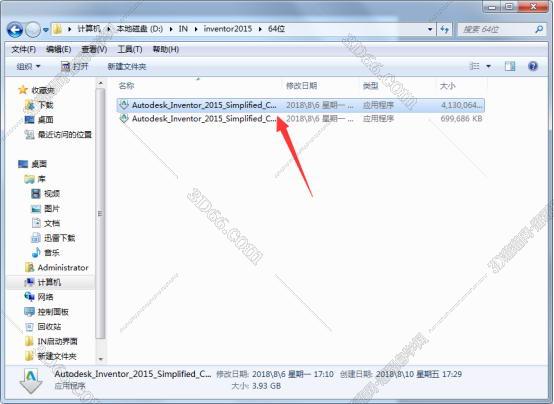Open 控制面板 in the navigation tree

[53, 312]
